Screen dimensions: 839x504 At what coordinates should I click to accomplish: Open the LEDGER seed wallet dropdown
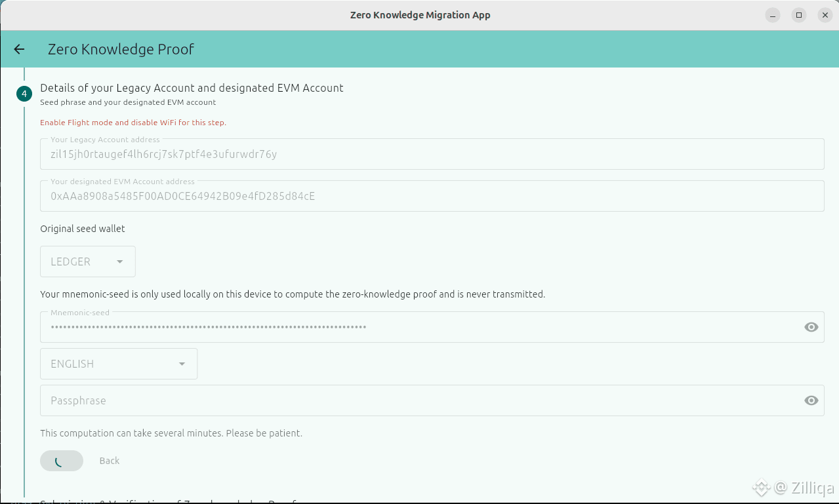(x=88, y=262)
